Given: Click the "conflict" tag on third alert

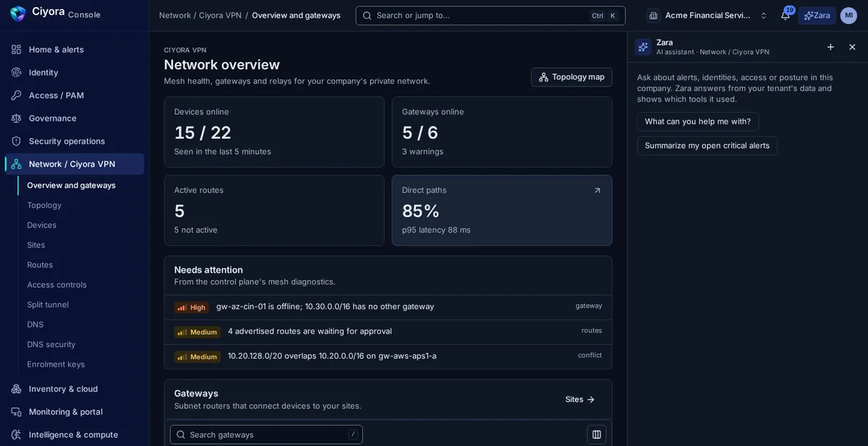Looking at the screenshot, I should point(590,355).
